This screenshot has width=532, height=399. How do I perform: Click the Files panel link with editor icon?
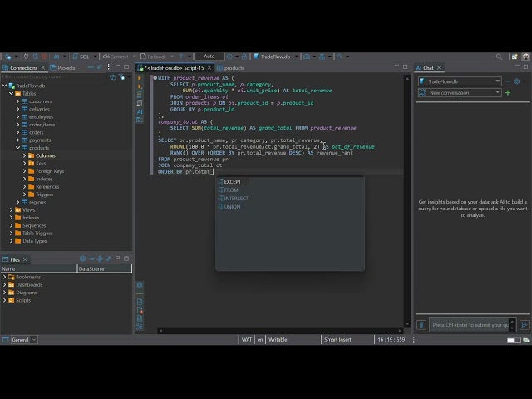(108, 259)
